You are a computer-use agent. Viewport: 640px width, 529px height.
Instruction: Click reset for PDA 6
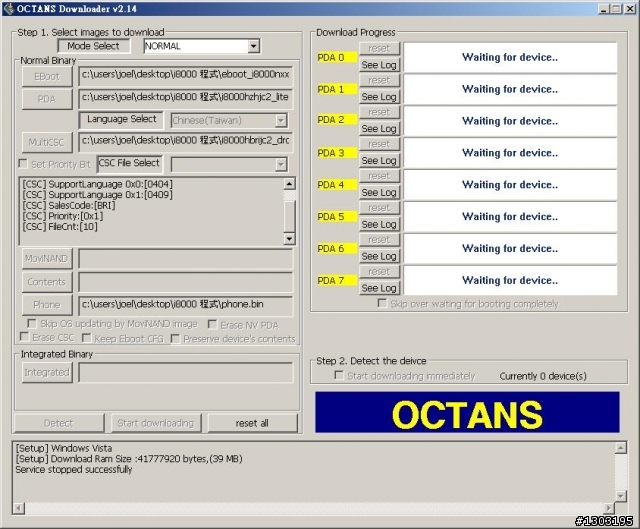379,240
